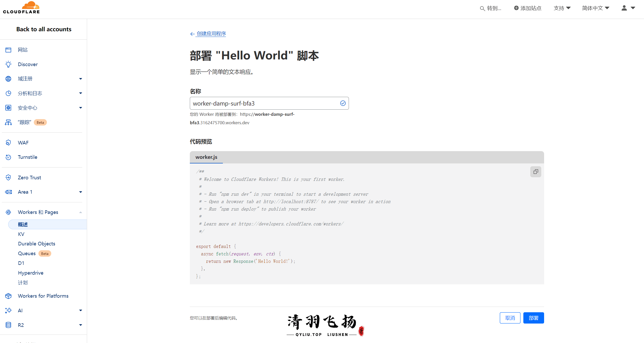
Task: Open the account menu dropdown arrow
Action: click(x=633, y=8)
